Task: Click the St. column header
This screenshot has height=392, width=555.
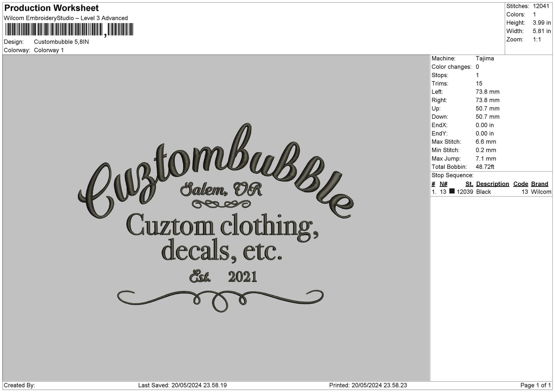Action: click(x=469, y=184)
